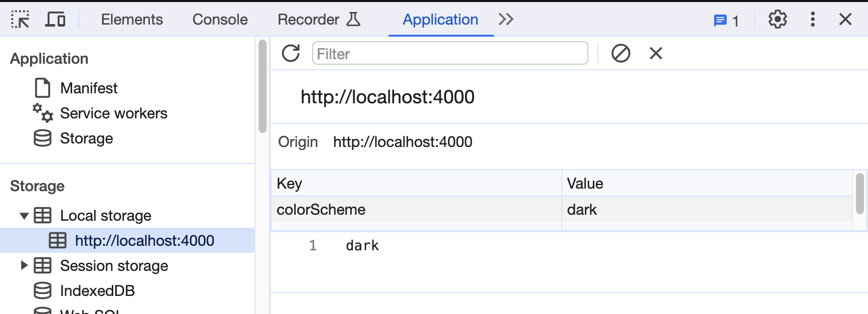Expand the Session storage tree node
This screenshot has width=868, height=314.
point(24,265)
